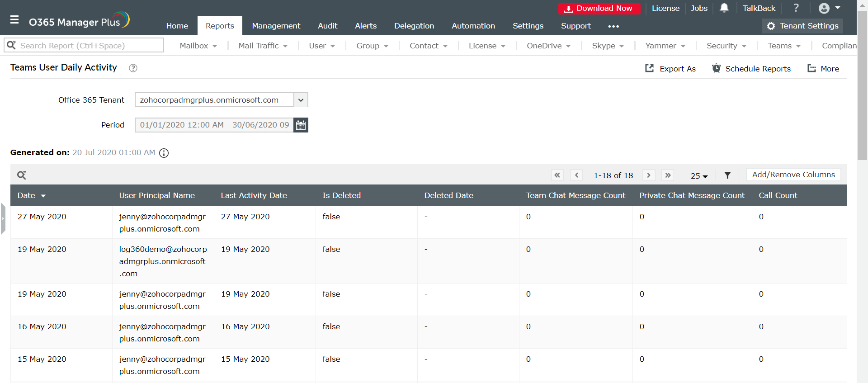Click the notification bell icon
Screen dimensions: 868x383
point(724,8)
